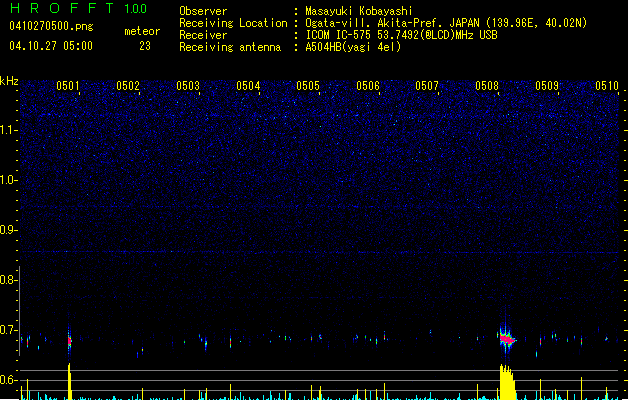Click the 0505 time axis marker
Image resolution: width=629 pixels, height=400 pixels.
(308, 86)
